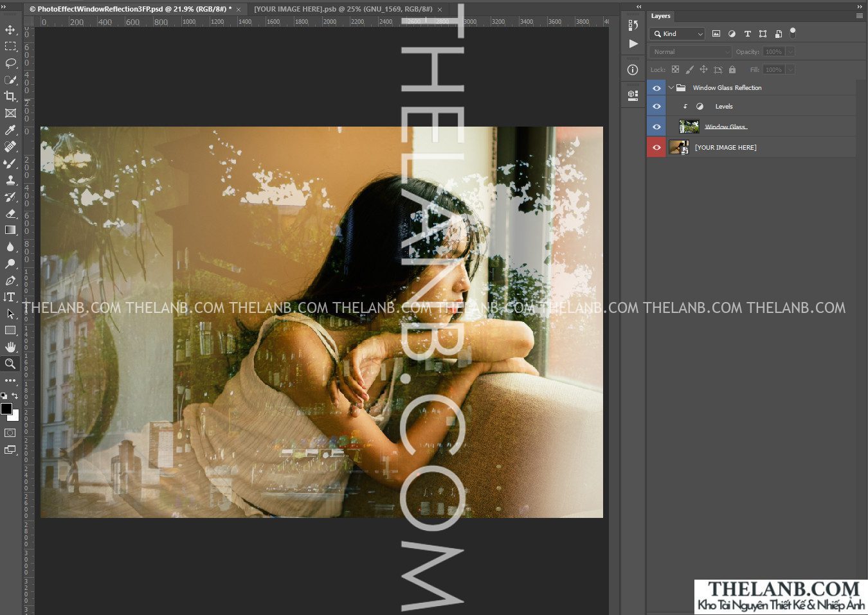Select the Eraser tool
Image resolution: width=868 pixels, height=615 pixels.
pos(10,213)
